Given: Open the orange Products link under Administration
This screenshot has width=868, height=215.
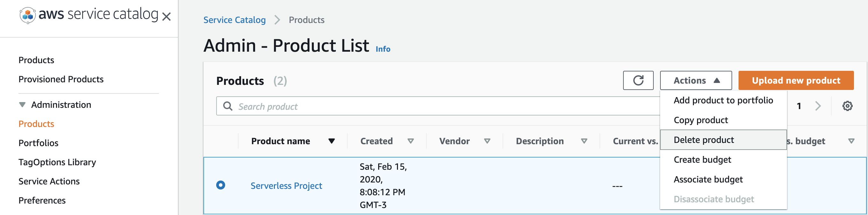Looking at the screenshot, I should (36, 124).
